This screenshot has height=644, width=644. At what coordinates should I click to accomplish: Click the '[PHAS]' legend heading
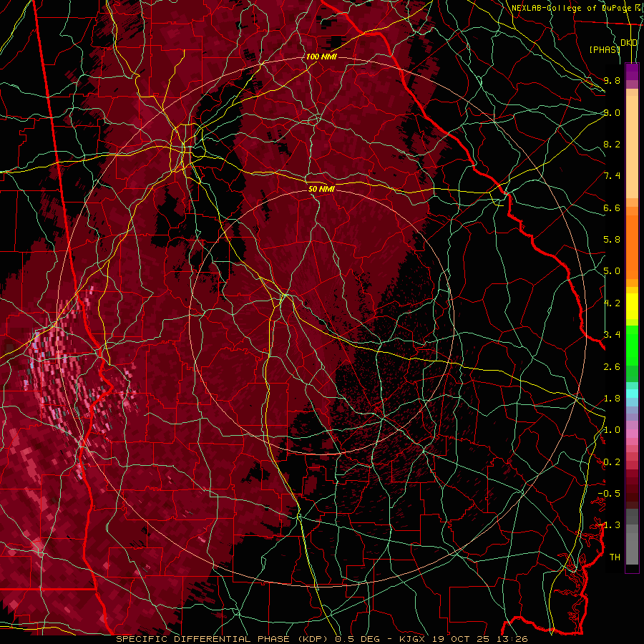click(605, 49)
